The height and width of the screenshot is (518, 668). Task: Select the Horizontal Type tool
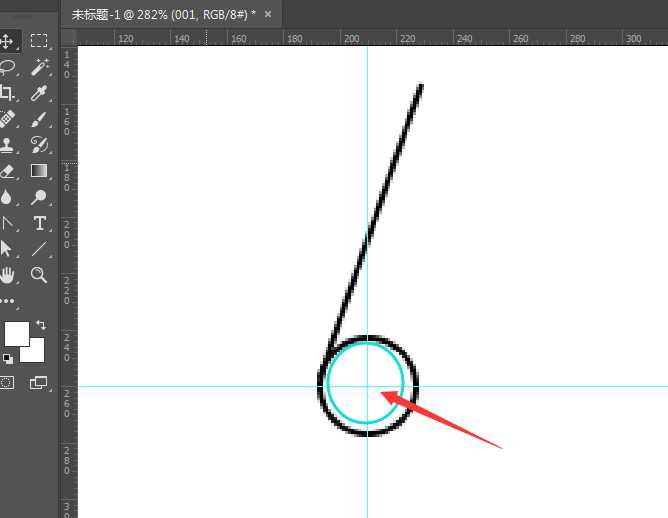(x=39, y=223)
